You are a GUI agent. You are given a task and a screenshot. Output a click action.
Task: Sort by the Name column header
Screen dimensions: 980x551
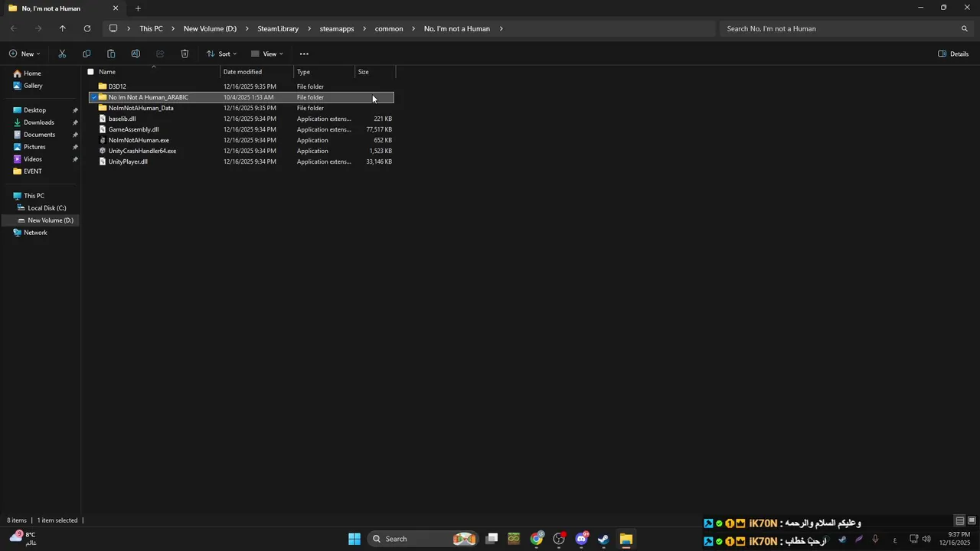click(x=158, y=72)
